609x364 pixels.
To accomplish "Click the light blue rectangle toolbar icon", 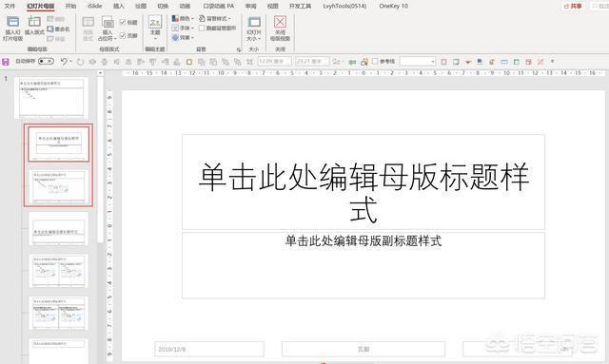I will click(504, 62).
